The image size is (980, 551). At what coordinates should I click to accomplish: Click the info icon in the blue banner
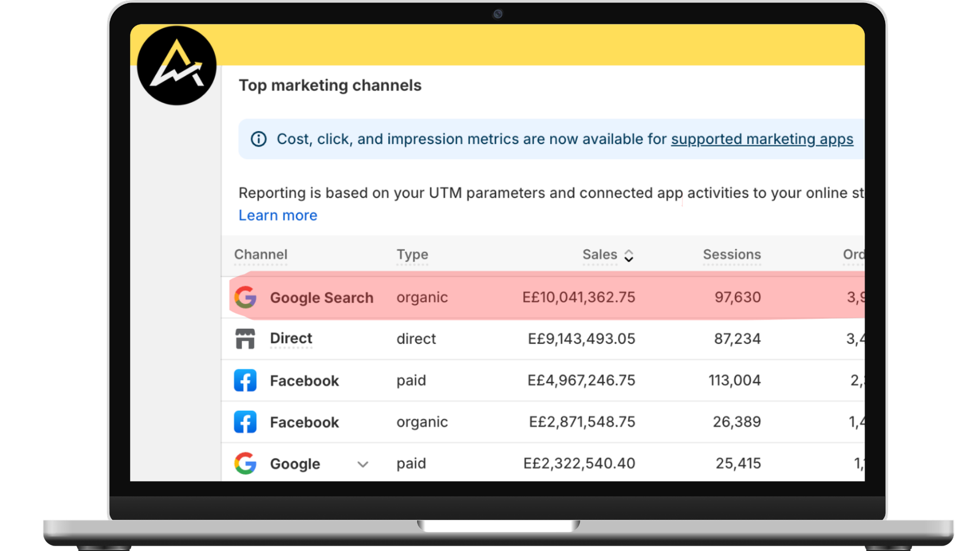tap(258, 139)
